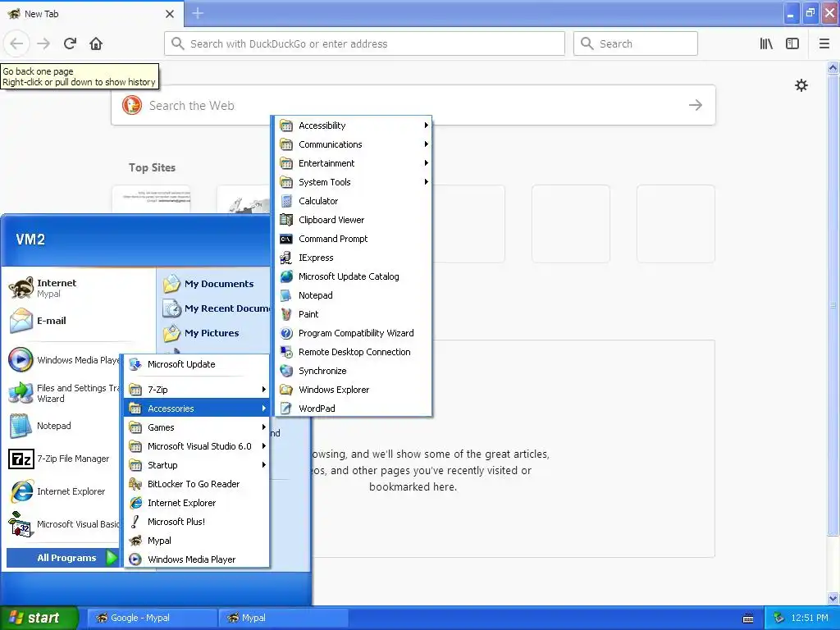
Task: Click the page scrollbar down arrow
Action: [833, 598]
